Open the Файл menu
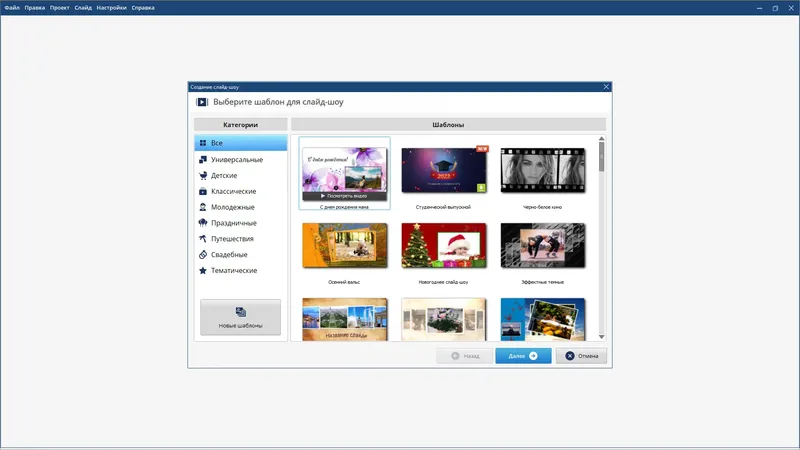 click(12, 8)
